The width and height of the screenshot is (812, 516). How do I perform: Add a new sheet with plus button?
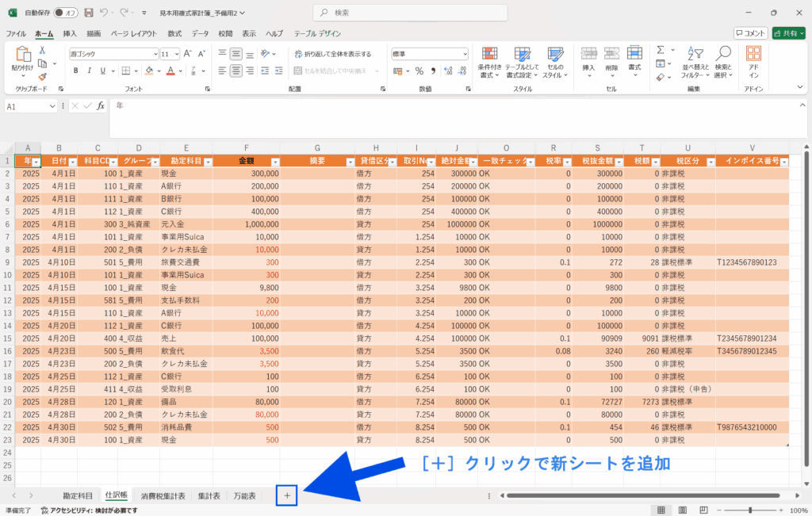[x=287, y=496]
